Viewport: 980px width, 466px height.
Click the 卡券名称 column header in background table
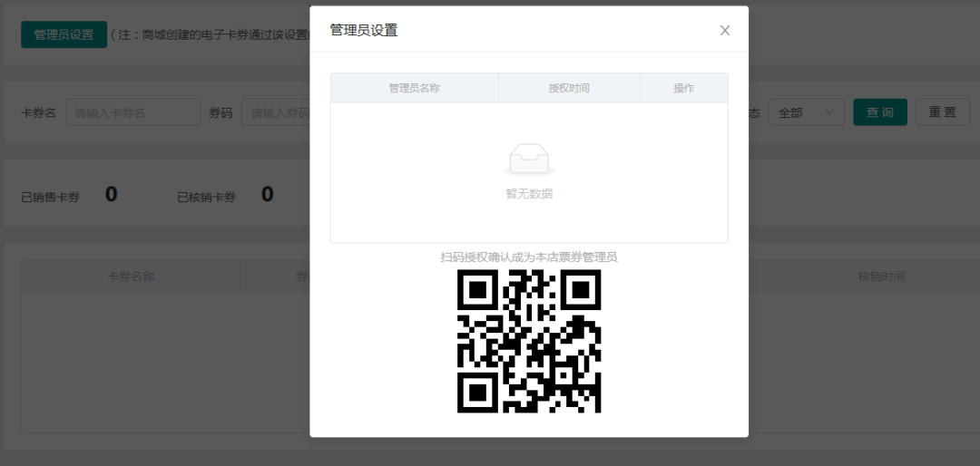point(131,277)
